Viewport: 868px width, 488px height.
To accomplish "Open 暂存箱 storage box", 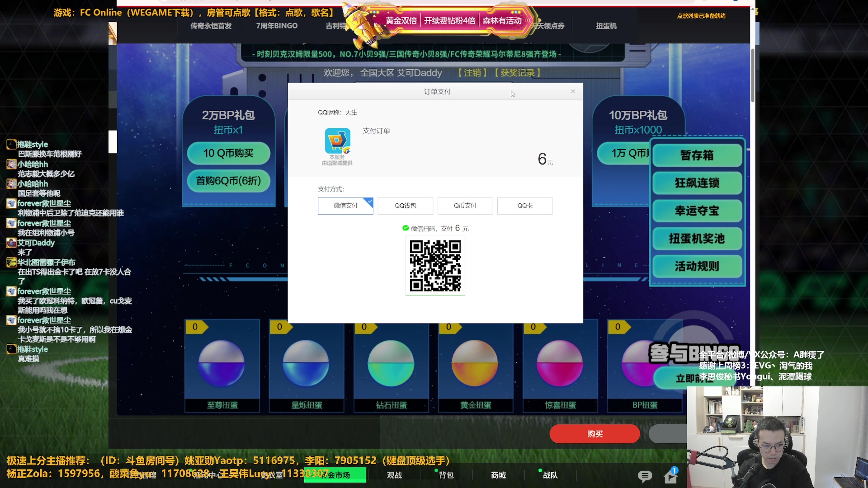I will coord(697,155).
